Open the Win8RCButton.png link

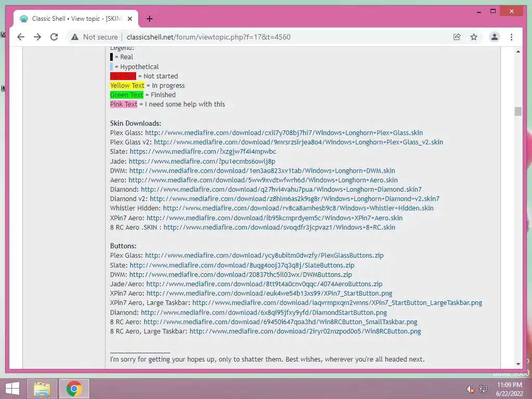pyautogui.click(x=305, y=331)
